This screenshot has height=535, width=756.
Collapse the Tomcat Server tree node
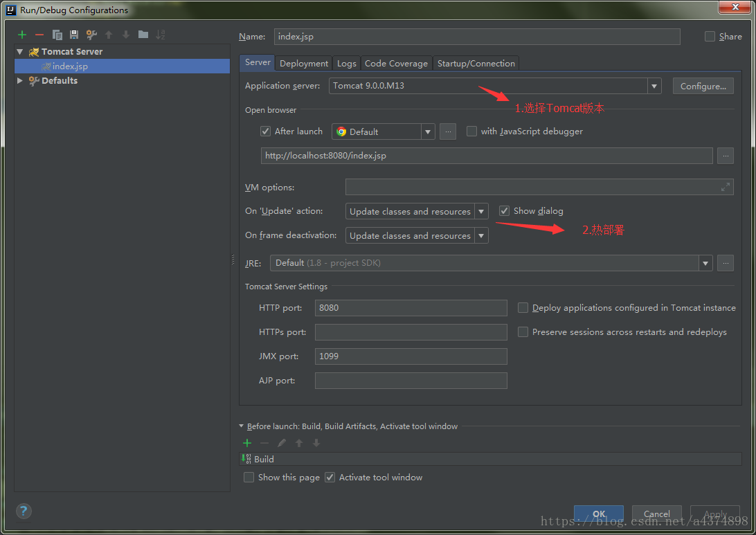(20, 52)
